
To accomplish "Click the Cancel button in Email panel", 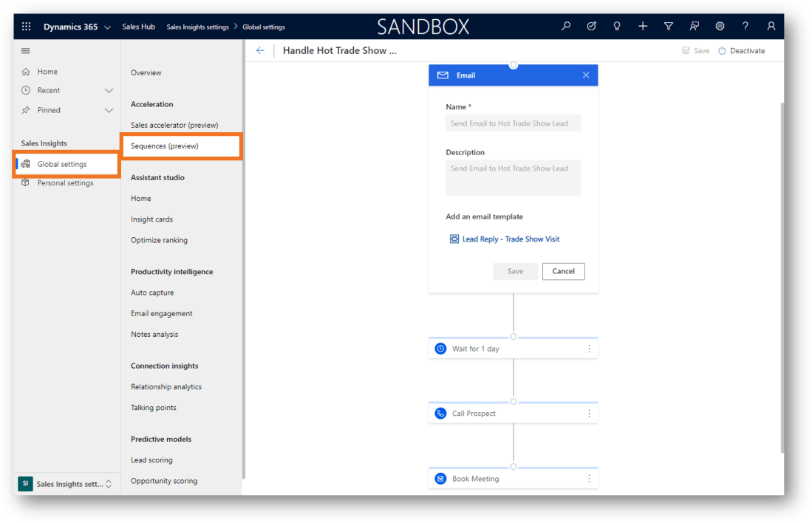I will (563, 271).
